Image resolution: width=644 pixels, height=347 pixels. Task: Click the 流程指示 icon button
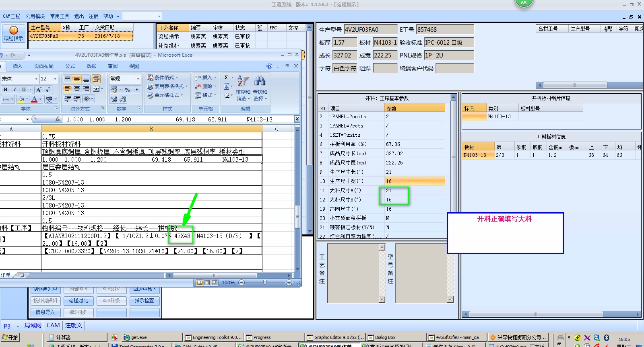(x=13, y=33)
